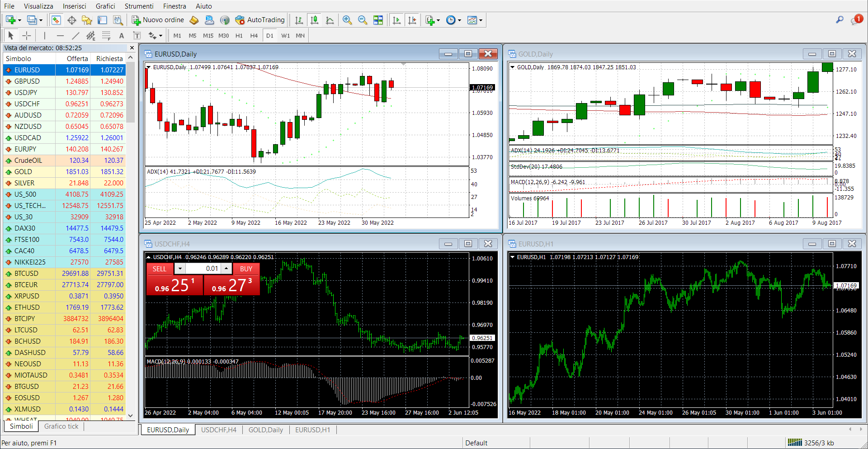868x449 pixels.
Task: Open the Strumenti menu
Action: 139,6
